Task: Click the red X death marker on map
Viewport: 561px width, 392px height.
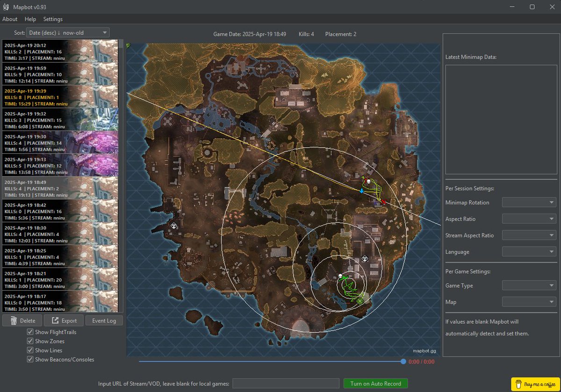Action: point(383,202)
